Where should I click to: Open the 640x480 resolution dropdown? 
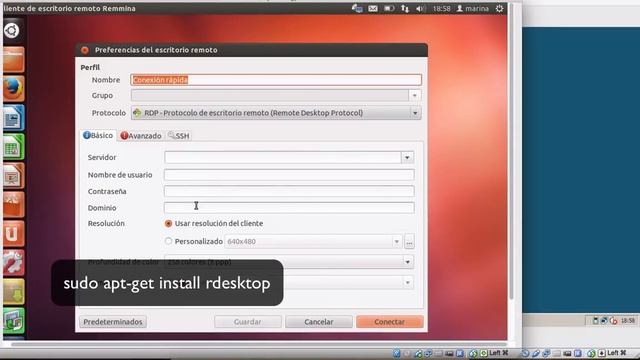pos(313,241)
